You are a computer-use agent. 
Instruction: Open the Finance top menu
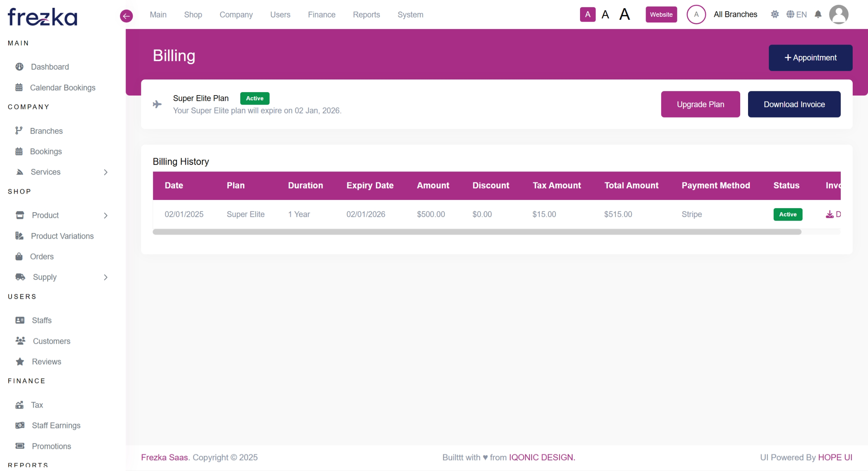pos(321,15)
